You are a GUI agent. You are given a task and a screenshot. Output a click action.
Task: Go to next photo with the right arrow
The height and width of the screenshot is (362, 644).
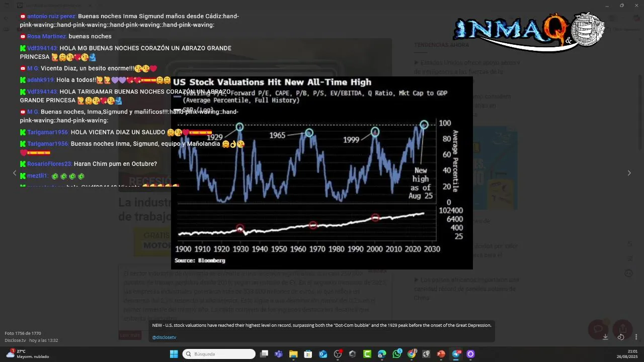coord(629,173)
